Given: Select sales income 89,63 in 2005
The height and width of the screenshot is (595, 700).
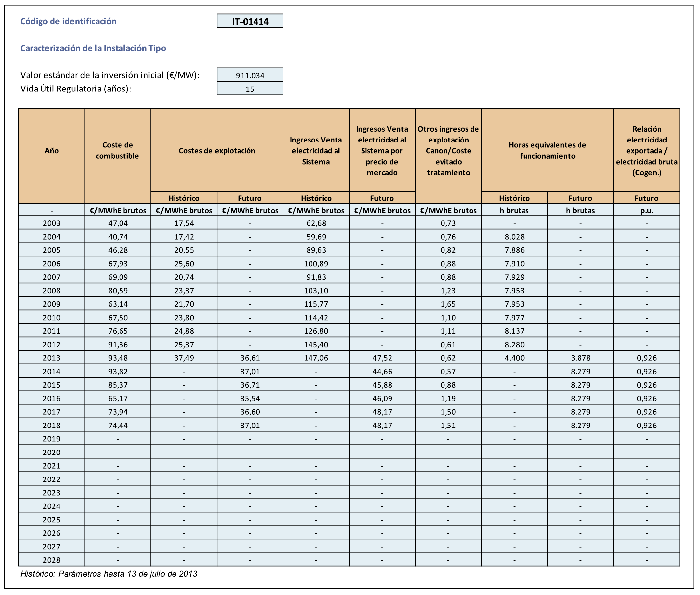Looking at the screenshot, I should pyautogui.click(x=316, y=250).
